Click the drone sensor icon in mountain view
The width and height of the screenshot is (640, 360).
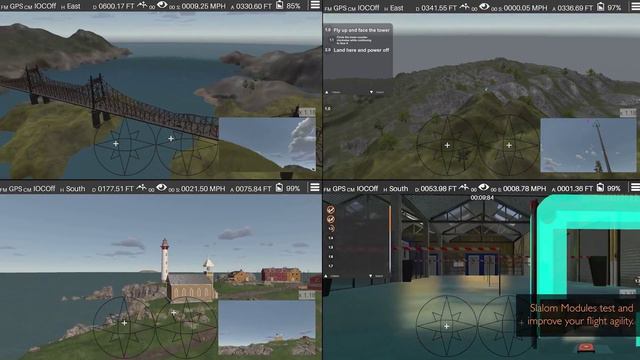click(464, 7)
